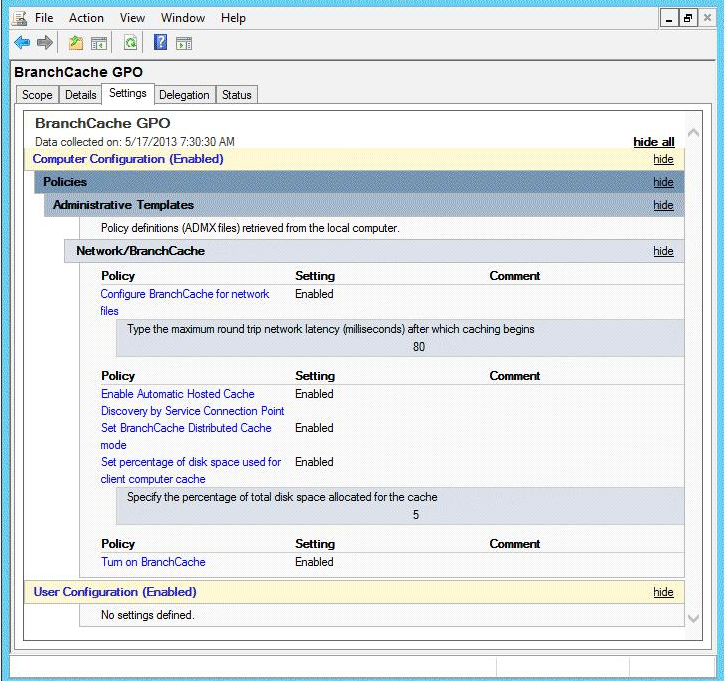Click the Show/Hide Action Pane icon
The width and height of the screenshot is (728, 687).
[184, 42]
